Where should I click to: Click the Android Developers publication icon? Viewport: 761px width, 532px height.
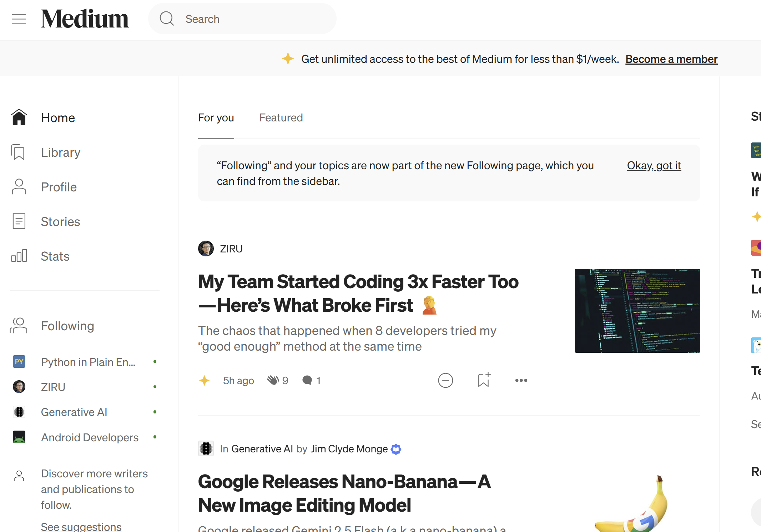19,437
